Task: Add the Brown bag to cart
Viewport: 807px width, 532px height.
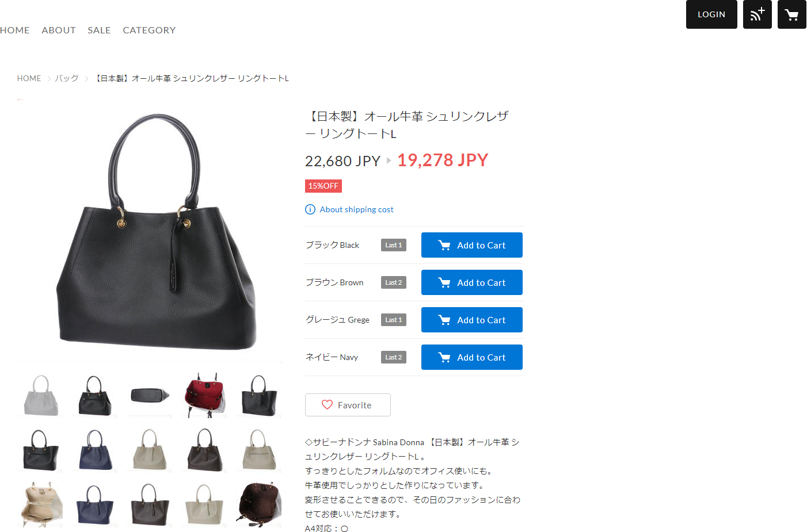Action: (x=471, y=282)
